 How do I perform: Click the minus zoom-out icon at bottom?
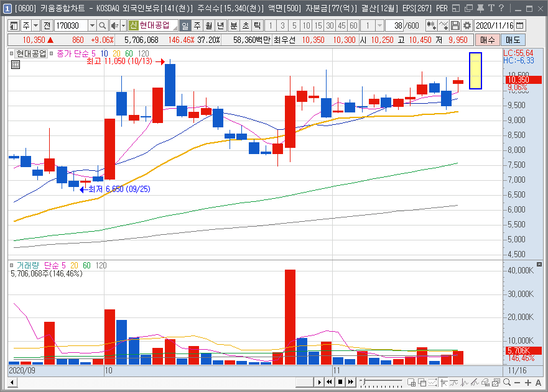pos(518,383)
